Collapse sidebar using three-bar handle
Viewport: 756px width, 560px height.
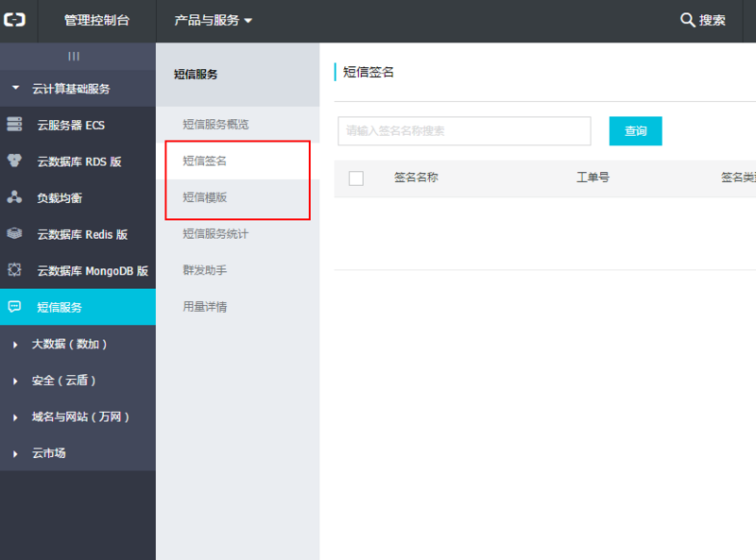74,57
